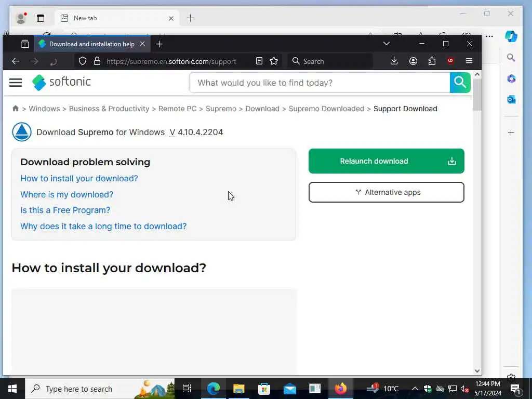Viewport: 532px width, 399px height.
Task: Expand Firefox list all tabs chevron
Action: (x=387, y=44)
